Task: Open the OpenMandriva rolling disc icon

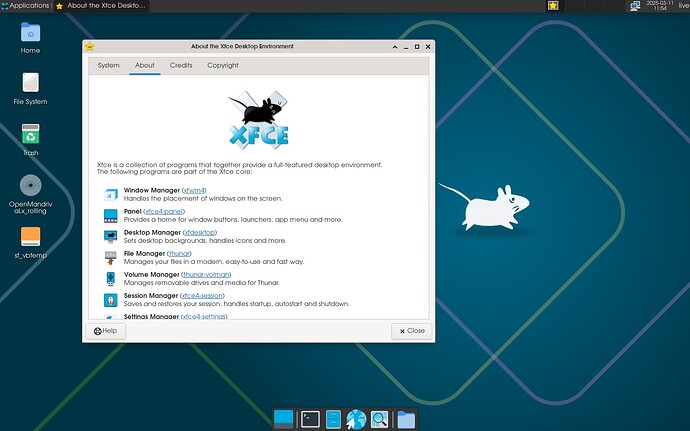Action: tap(30, 185)
